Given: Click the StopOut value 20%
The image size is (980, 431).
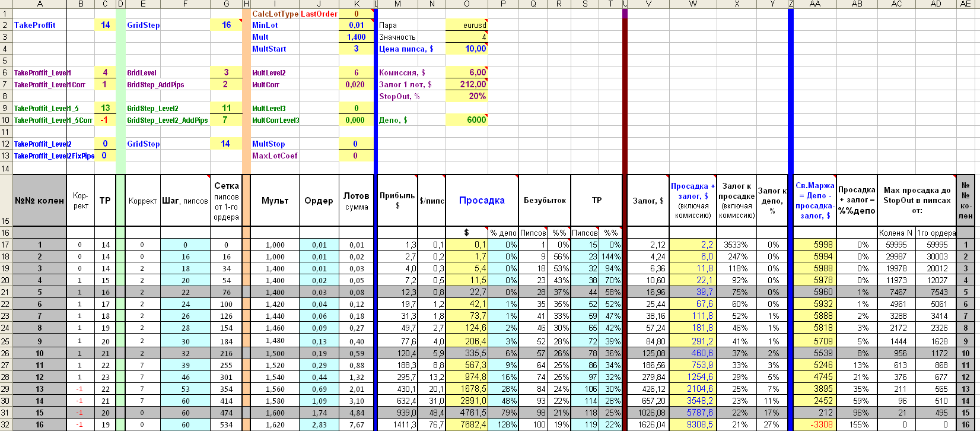Looking at the screenshot, I should [467, 96].
